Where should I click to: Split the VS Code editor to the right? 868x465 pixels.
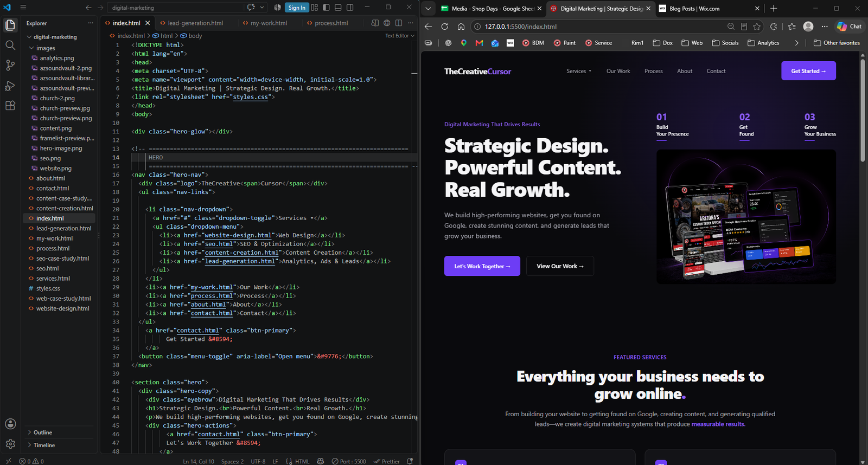coord(399,23)
